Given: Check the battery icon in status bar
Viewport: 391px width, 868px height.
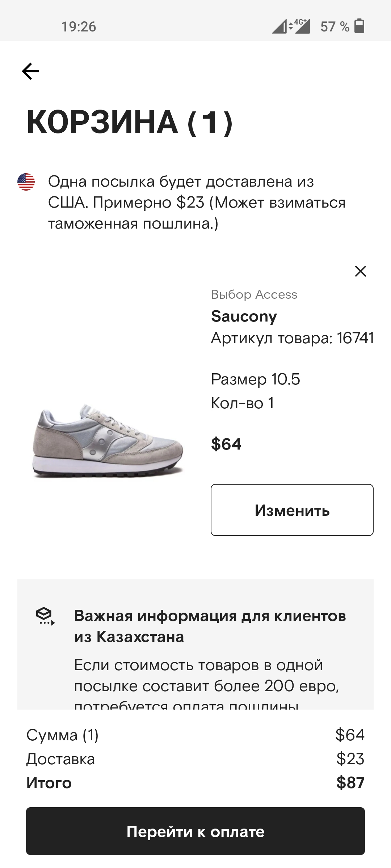Looking at the screenshot, I should click(x=359, y=26).
